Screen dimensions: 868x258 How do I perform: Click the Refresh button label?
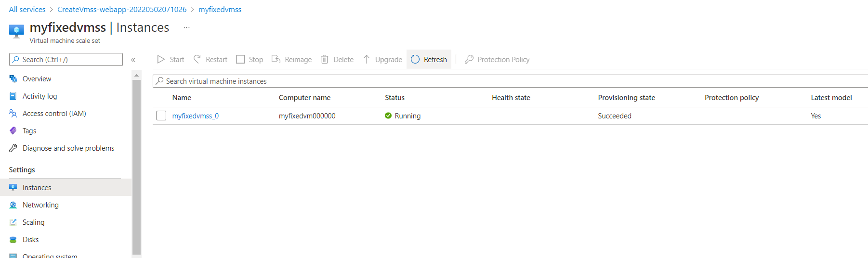click(435, 60)
